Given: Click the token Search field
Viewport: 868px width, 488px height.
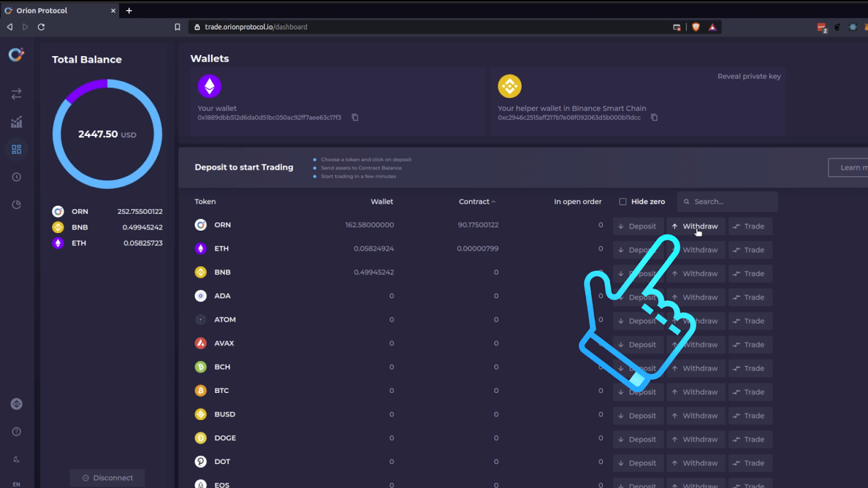Looking at the screenshot, I should pos(727,202).
